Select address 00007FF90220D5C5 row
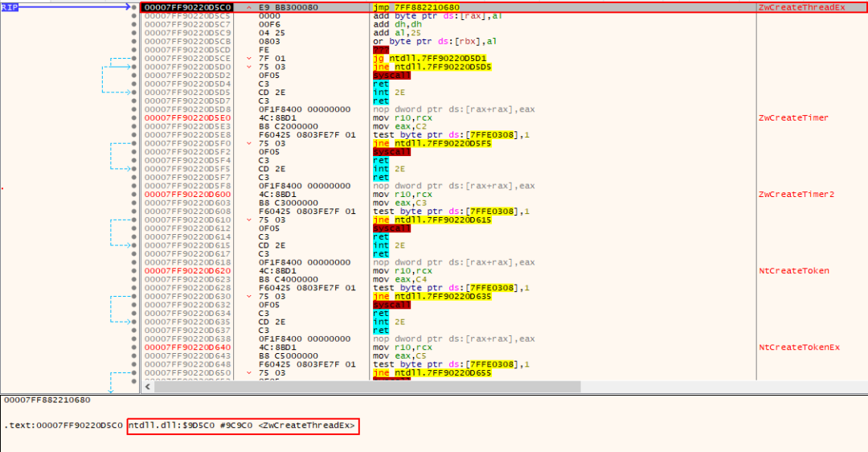 coord(187,16)
